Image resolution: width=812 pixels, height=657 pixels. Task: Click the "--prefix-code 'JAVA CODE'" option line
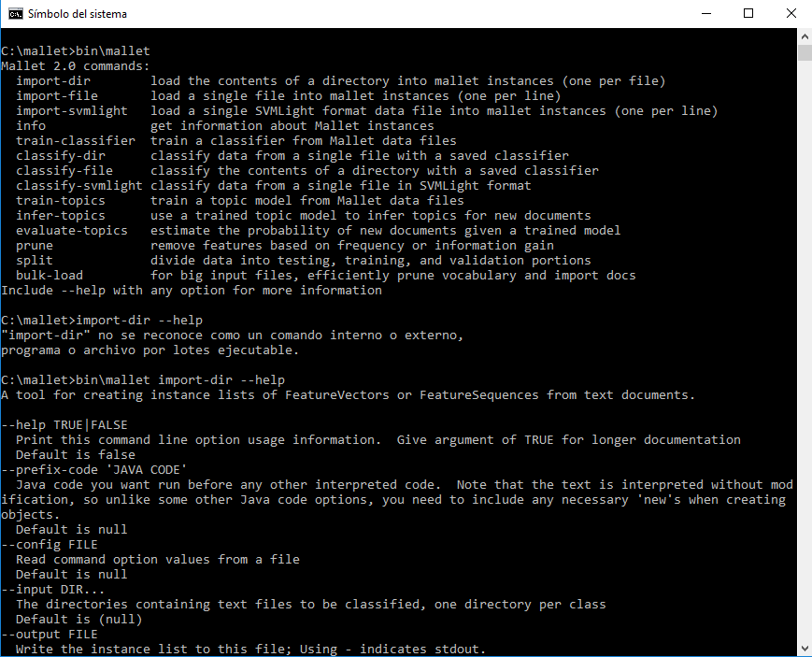[93, 470]
